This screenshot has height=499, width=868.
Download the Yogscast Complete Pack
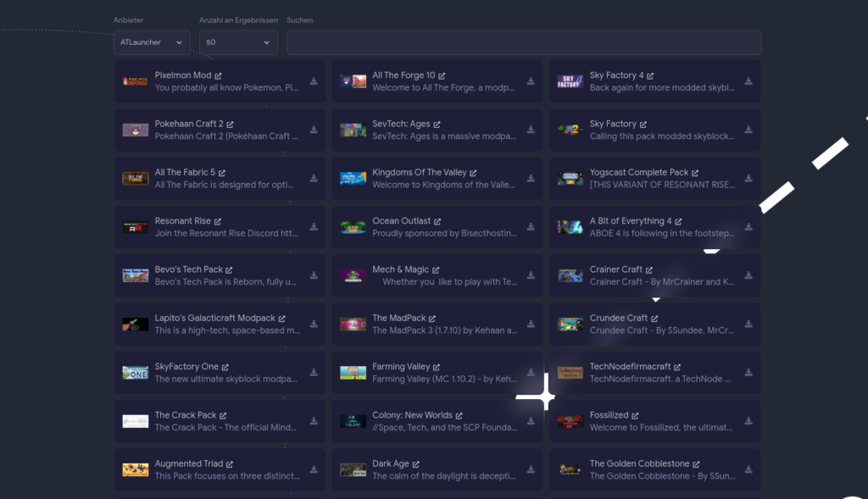click(748, 178)
